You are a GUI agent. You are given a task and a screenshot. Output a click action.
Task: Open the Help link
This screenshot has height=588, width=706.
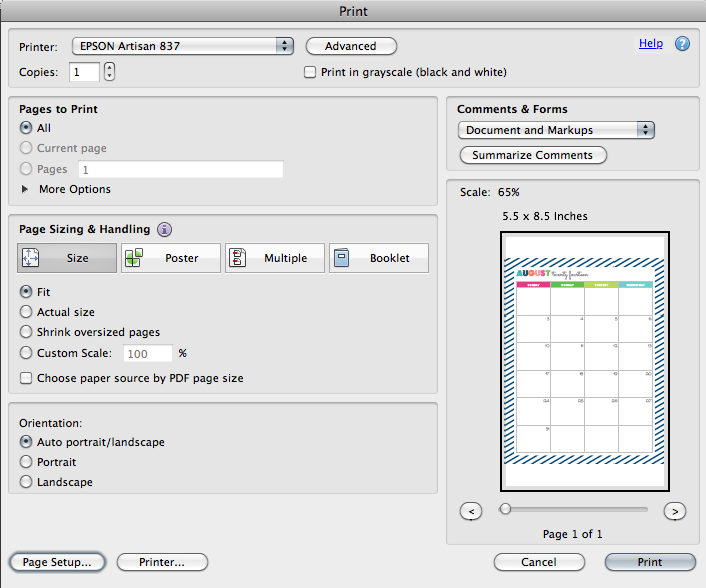point(651,44)
